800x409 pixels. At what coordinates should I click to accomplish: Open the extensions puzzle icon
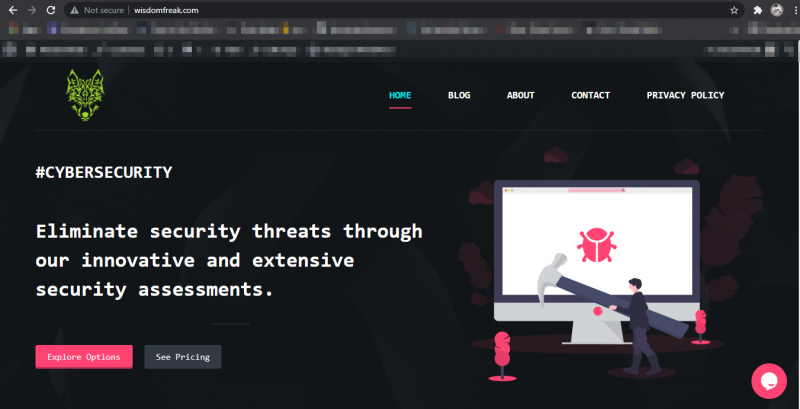(757, 10)
